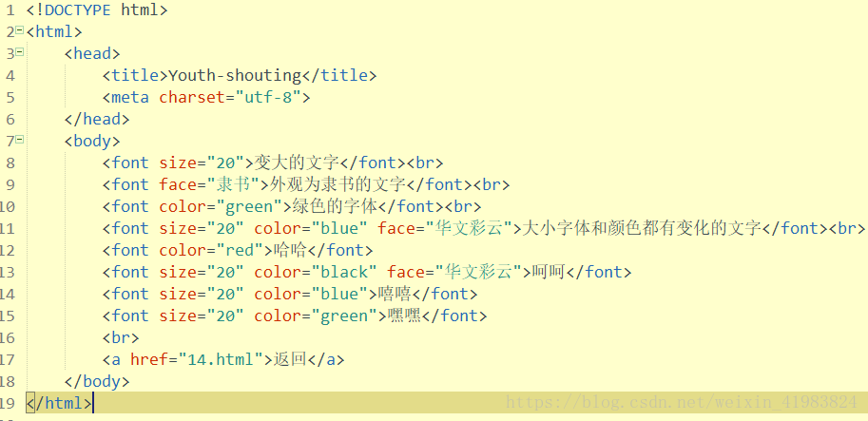Click the text 绿色的字体

335,207
